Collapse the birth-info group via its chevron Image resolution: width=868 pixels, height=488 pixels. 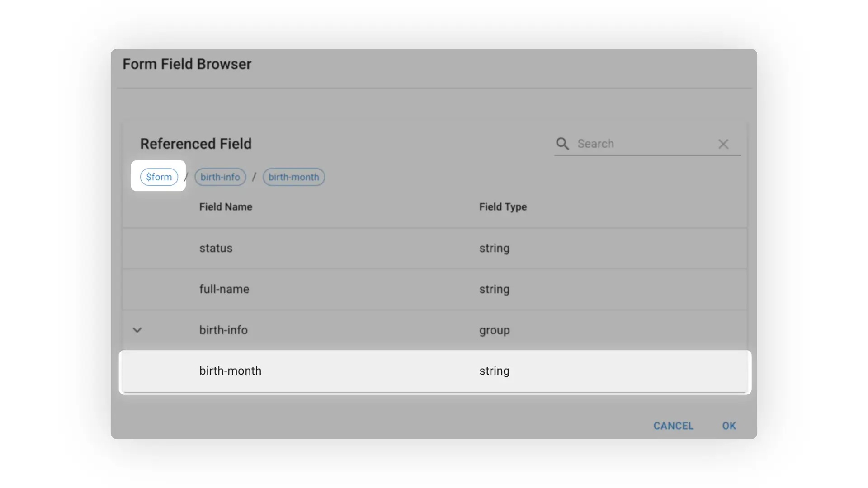click(137, 330)
